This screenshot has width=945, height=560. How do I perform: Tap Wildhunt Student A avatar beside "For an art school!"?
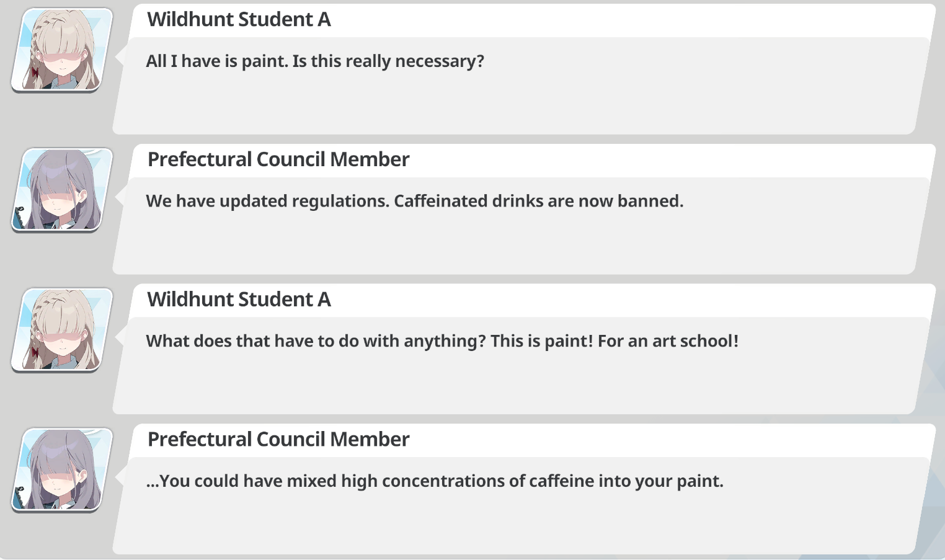62,329
